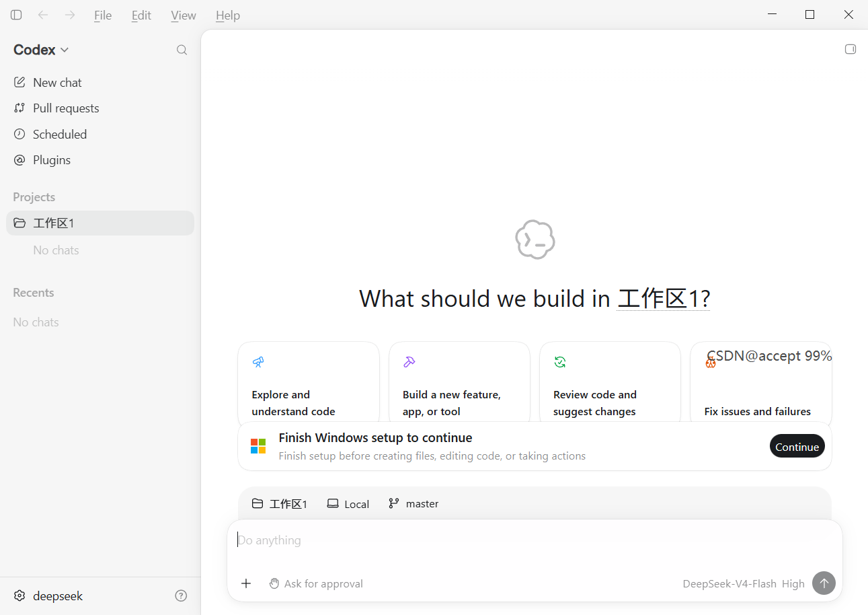Click the folder icon beside 工作区1 project
The height and width of the screenshot is (615, 868).
coord(19,223)
